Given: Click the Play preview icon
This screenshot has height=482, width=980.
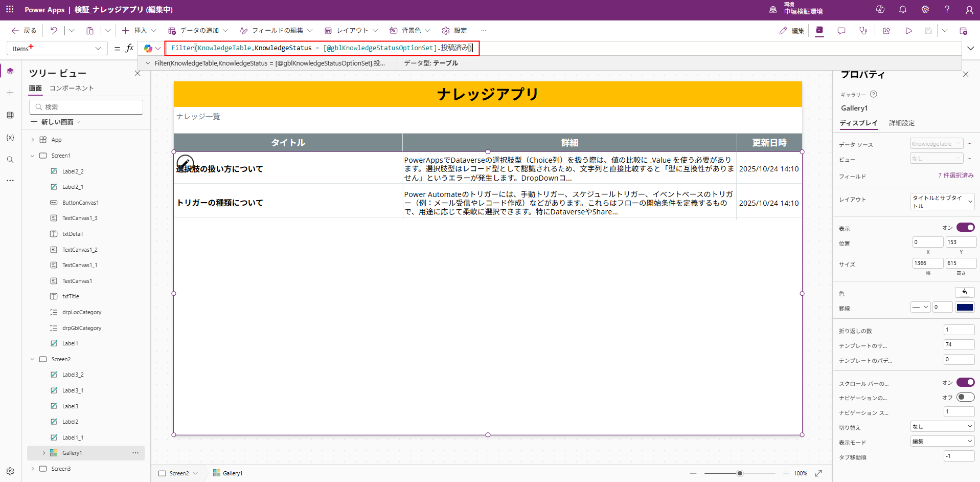Looking at the screenshot, I should (x=908, y=31).
